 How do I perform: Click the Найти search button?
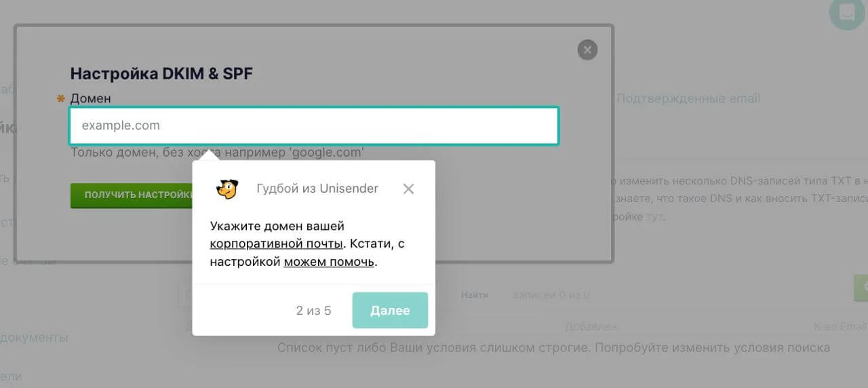(x=475, y=295)
